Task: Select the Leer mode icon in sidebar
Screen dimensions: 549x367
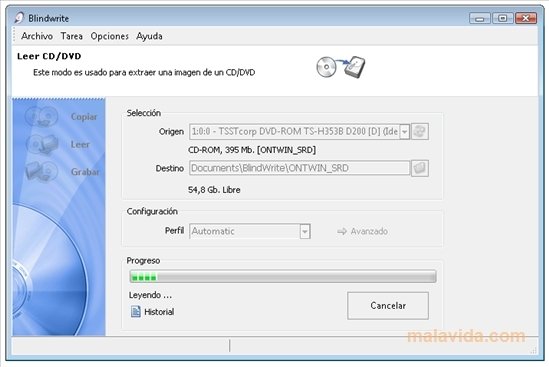Action: [x=42, y=144]
